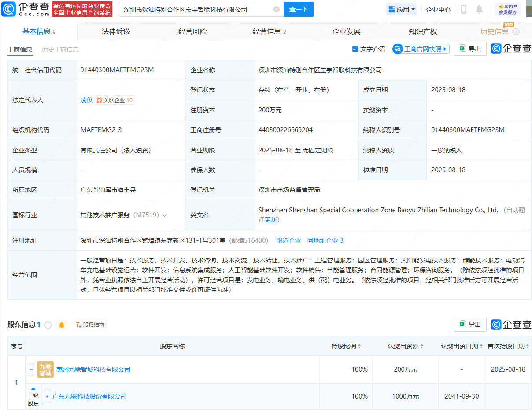
Task: Open legal representative 凌俊 link
Action: pyautogui.click(x=86, y=100)
